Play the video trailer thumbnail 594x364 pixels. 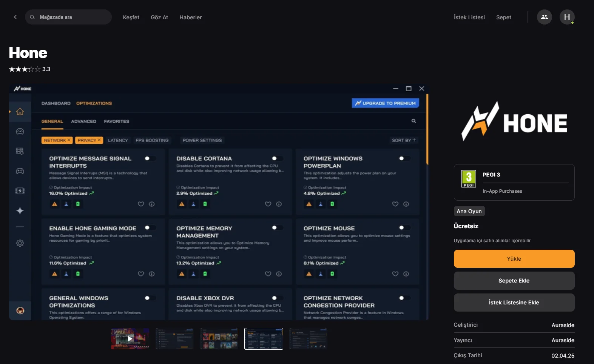130,339
